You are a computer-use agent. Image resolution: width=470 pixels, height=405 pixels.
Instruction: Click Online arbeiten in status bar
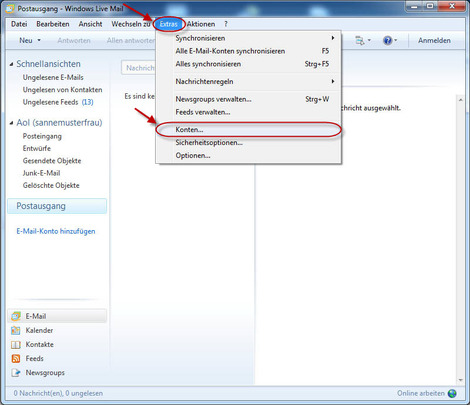point(421,393)
